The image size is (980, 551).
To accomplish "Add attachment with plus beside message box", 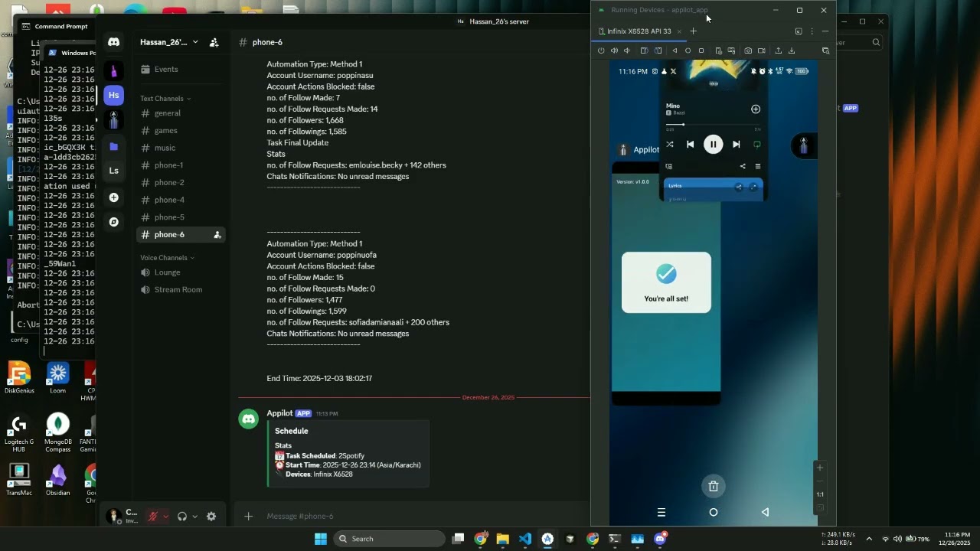I will (x=248, y=517).
